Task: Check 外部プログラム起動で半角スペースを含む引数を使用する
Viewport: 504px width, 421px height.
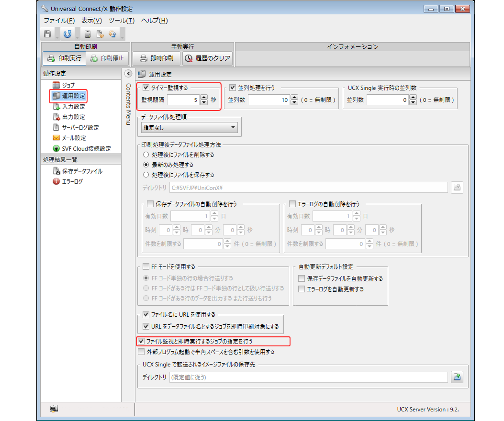Action: (141, 352)
